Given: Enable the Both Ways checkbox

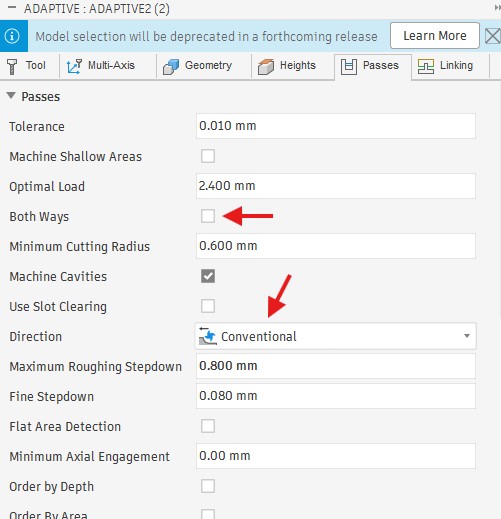Looking at the screenshot, I should [x=208, y=216].
